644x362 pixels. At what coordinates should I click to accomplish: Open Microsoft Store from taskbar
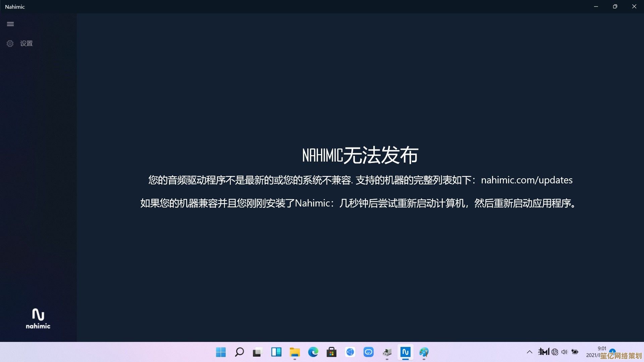(331, 352)
